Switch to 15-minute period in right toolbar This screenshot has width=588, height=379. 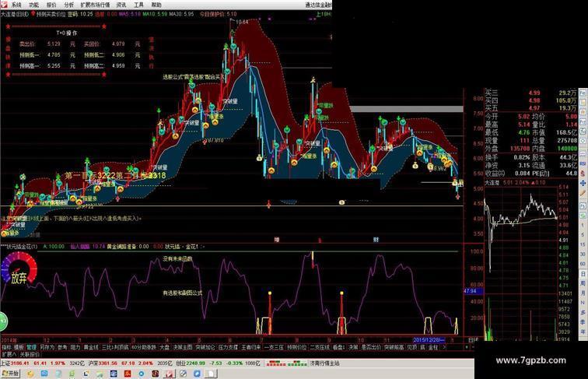point(583,244)
